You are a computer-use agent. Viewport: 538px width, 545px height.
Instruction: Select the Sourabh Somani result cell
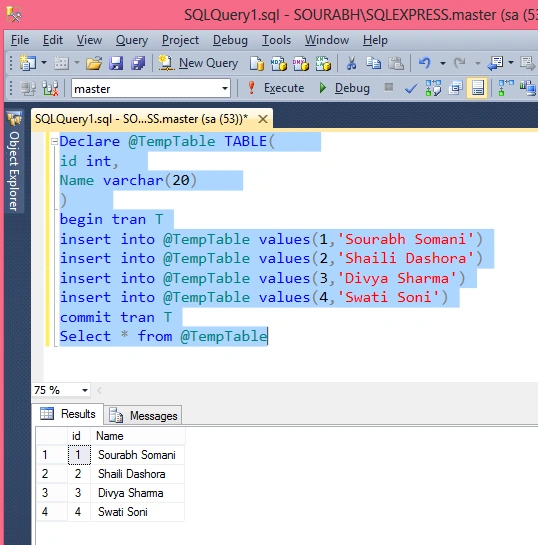coord(137,455)
